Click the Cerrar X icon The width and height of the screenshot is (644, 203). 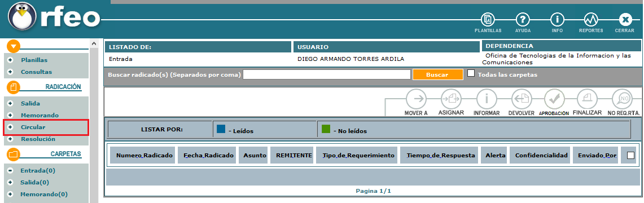pos(625,19)
